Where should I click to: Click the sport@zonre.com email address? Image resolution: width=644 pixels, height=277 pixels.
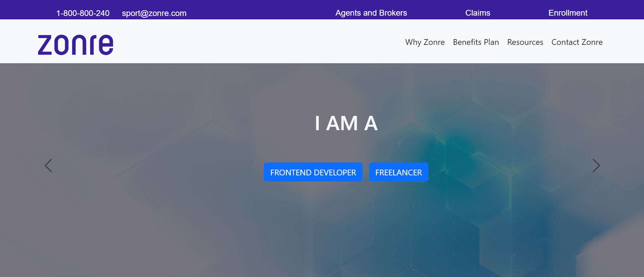pos(154,13)
